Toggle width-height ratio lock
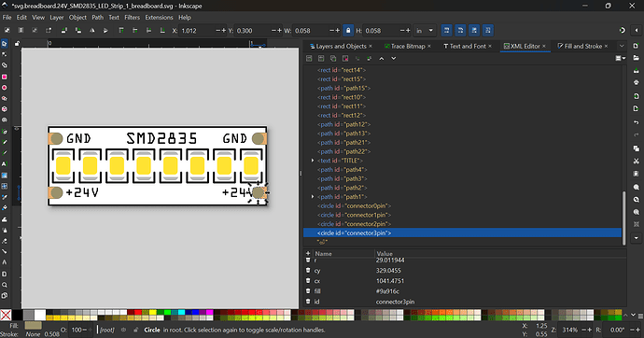The height and width of the screenshot is (338, 644). point(348,31)
